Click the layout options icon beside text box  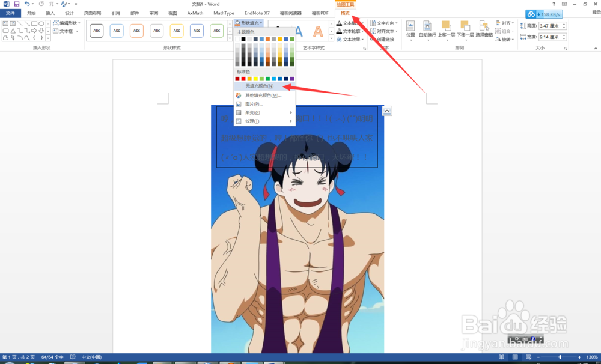(x=387, y=111)
